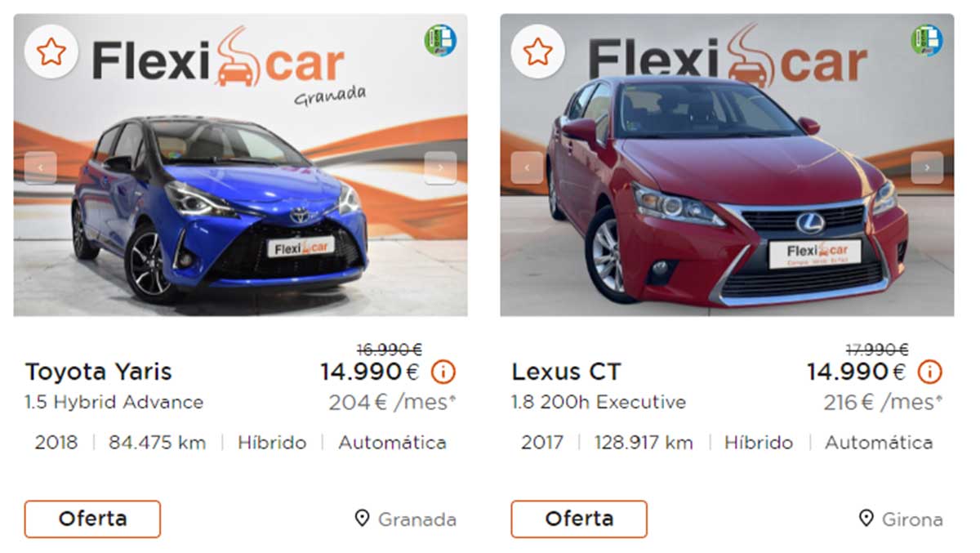Show next photo of Lexus CT
The image size is (980, 553).
pyautogui.click(x=927, y=167)
